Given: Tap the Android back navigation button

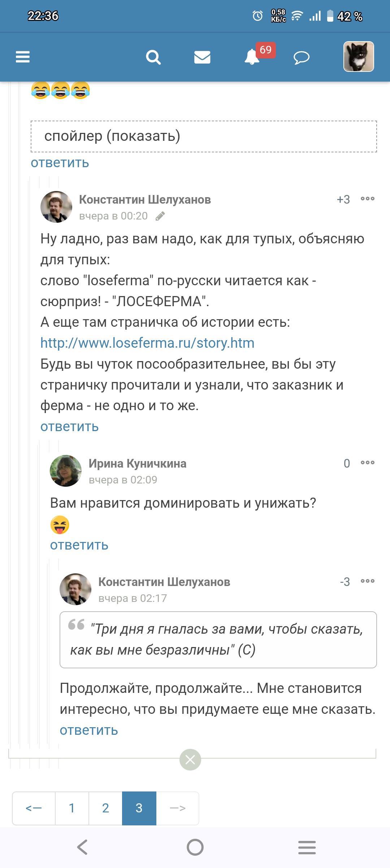Looking at the screenshot, I should 82,847.
